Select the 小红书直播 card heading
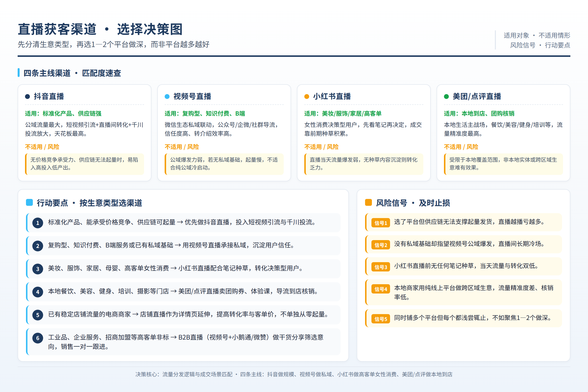The width and height of the screenshot is (588, 392). click(332, 97)
